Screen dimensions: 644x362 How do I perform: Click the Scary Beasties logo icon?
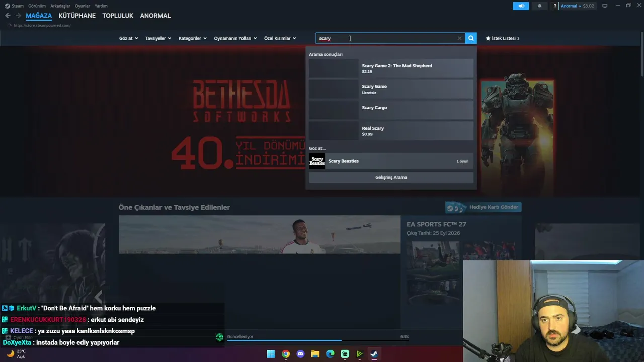tap(317, 161)
